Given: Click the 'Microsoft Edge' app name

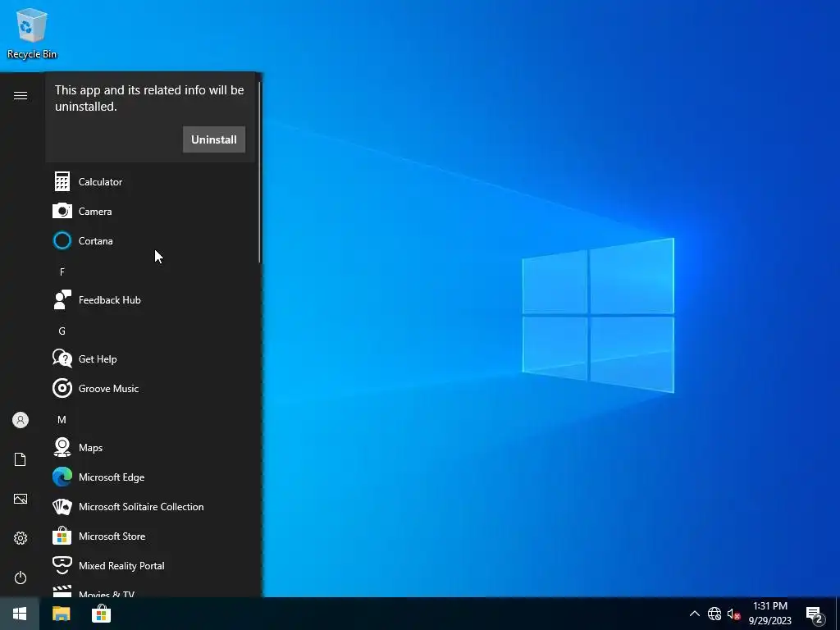Looking at the screenshot, I should click(112, 477).
